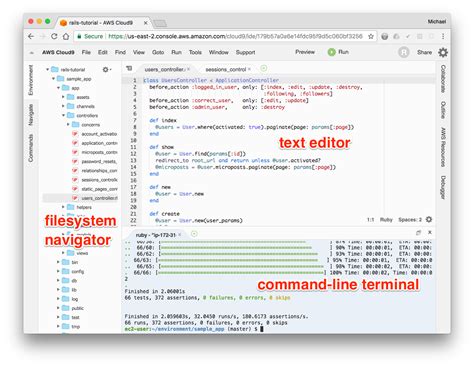Open the Tools menu
The image size is (474, 367).
(195, 52)
